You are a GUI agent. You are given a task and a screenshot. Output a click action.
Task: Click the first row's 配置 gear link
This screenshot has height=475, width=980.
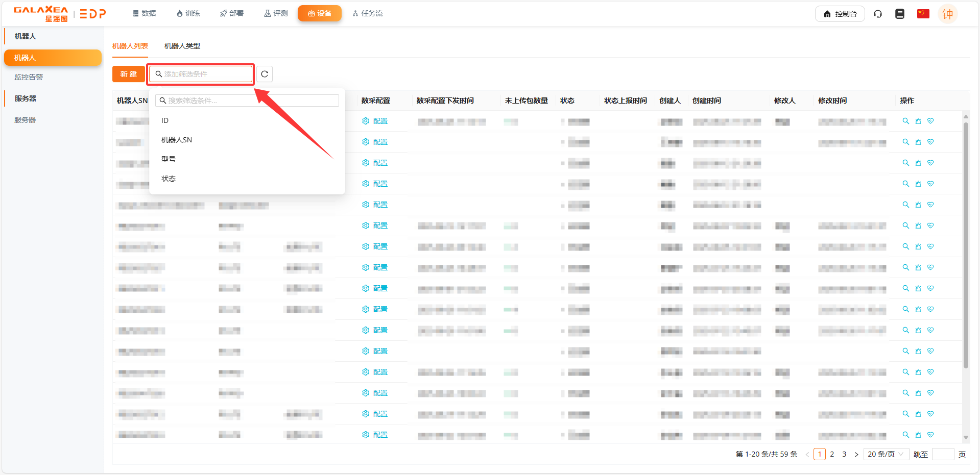[x=375, y=121]
